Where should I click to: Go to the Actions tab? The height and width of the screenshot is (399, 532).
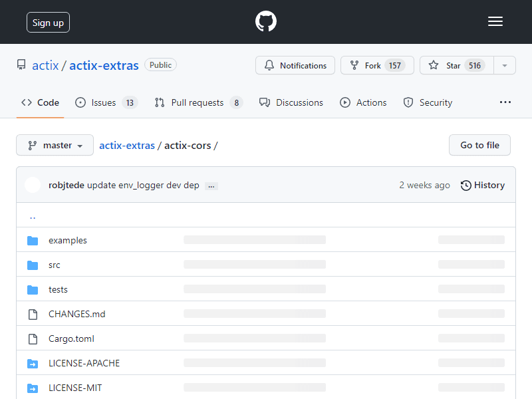click(363, 102)
